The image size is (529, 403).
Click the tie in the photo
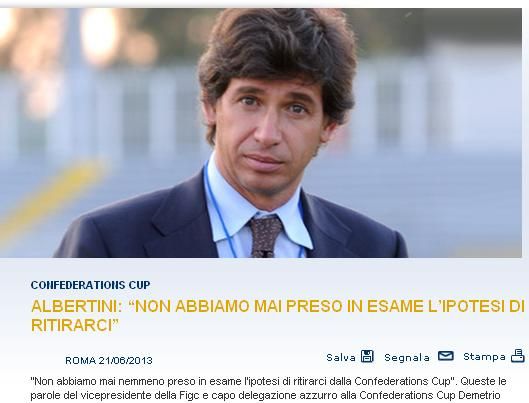[266, 236]
